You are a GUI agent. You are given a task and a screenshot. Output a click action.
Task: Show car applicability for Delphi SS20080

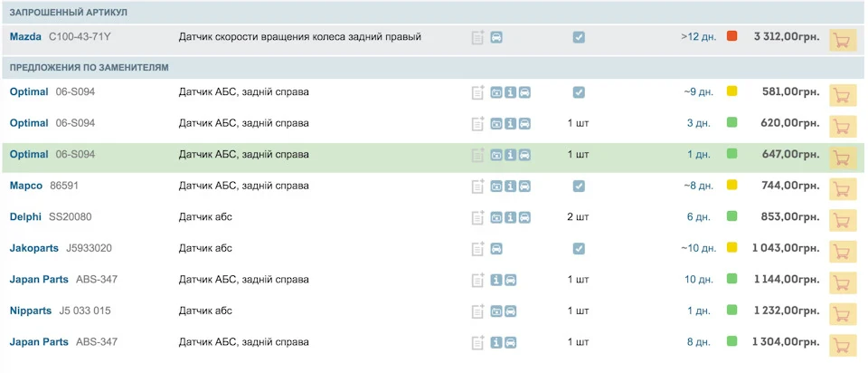click(524, 217)
